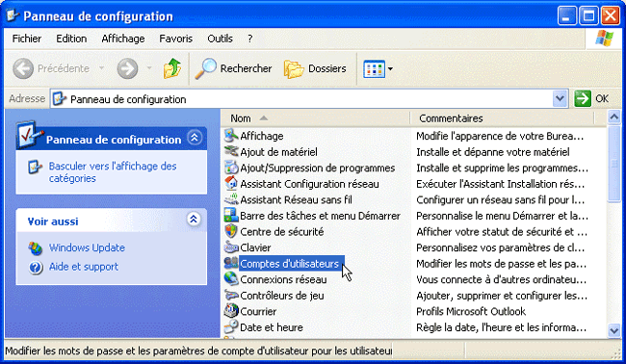Select the Clavier entry name

pos(255,247)
